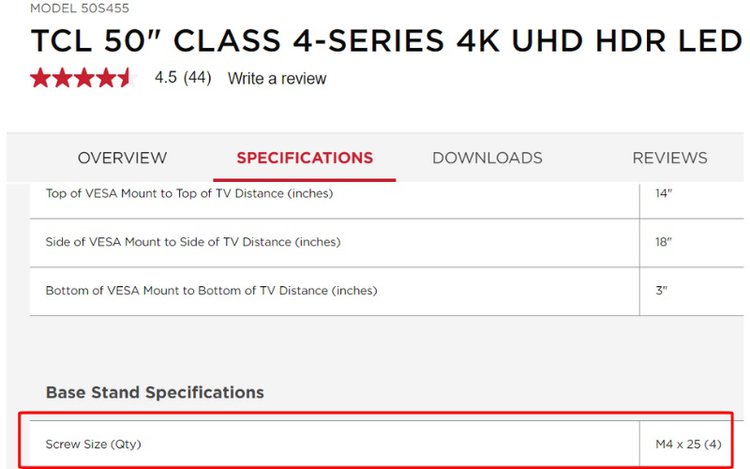The height and width of the screenshot is (469, 750).
Task: Select Top of VESA Mount distance row
Action: point(386,194)
